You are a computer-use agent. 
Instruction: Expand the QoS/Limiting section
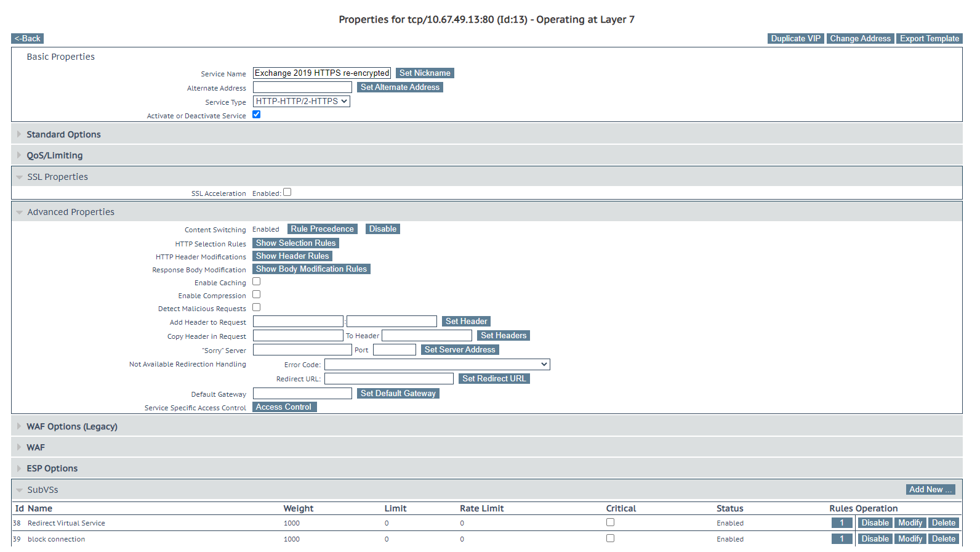click(x=486, y=155)
